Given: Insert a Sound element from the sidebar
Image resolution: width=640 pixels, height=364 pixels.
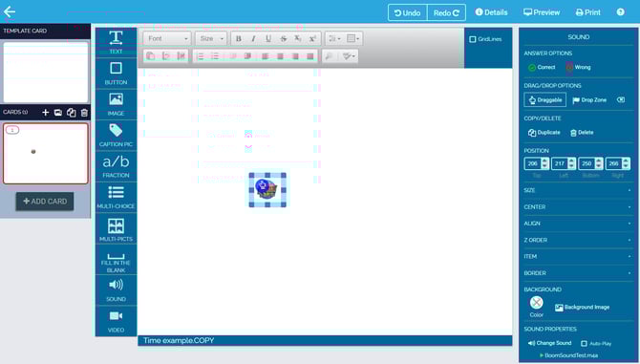Looking at the screenshot, I should 116,290.
